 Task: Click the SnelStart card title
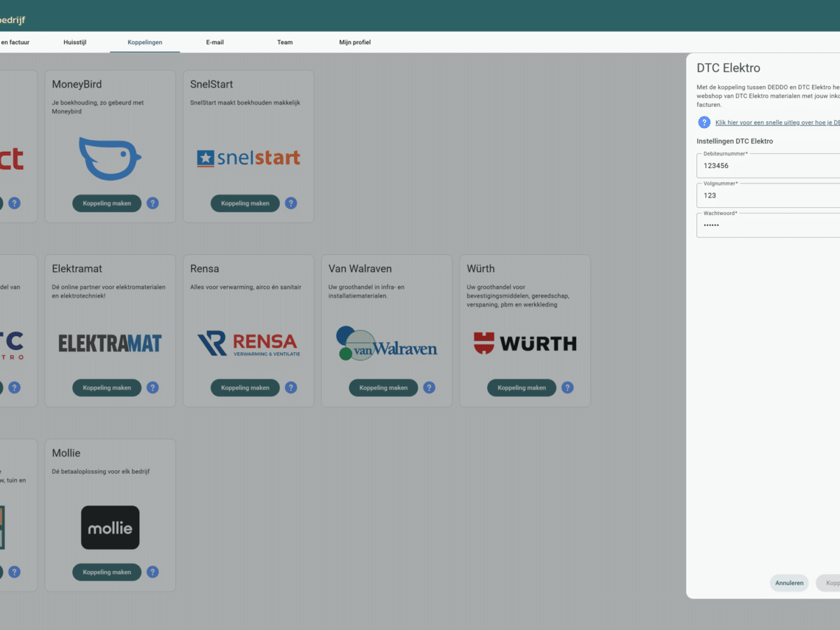click(212, 84)
